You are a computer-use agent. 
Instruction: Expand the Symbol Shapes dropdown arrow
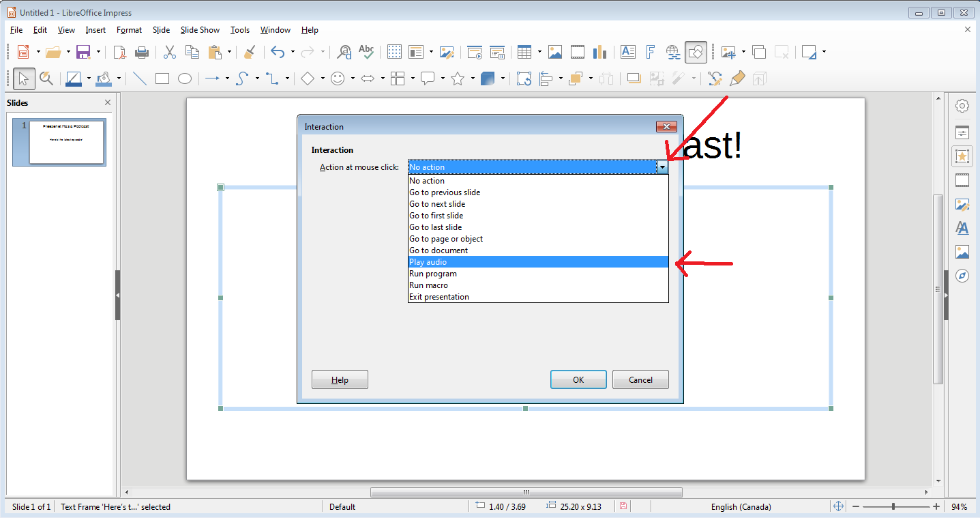pos(353,78)
